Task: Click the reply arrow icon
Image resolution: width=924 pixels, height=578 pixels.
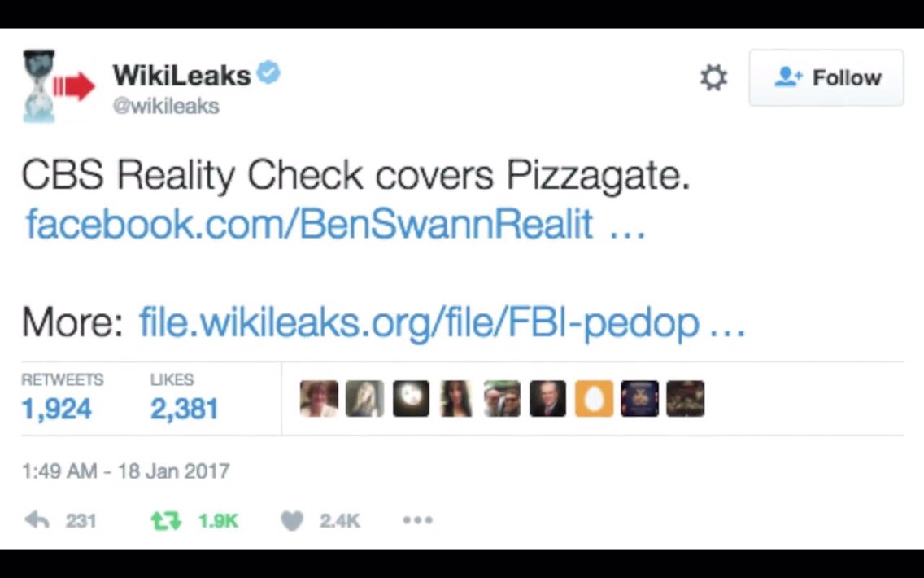Action: point(37,520)
